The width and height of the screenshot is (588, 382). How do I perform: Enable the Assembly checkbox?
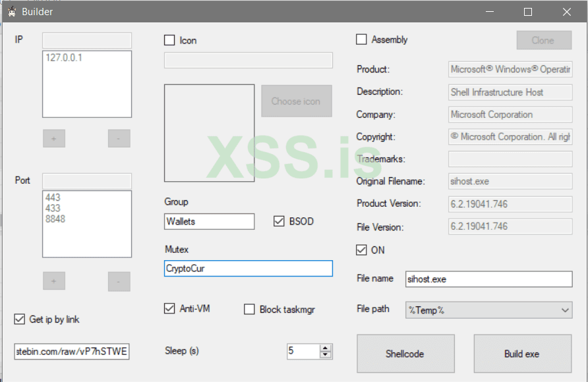click(x=361, y=40)
